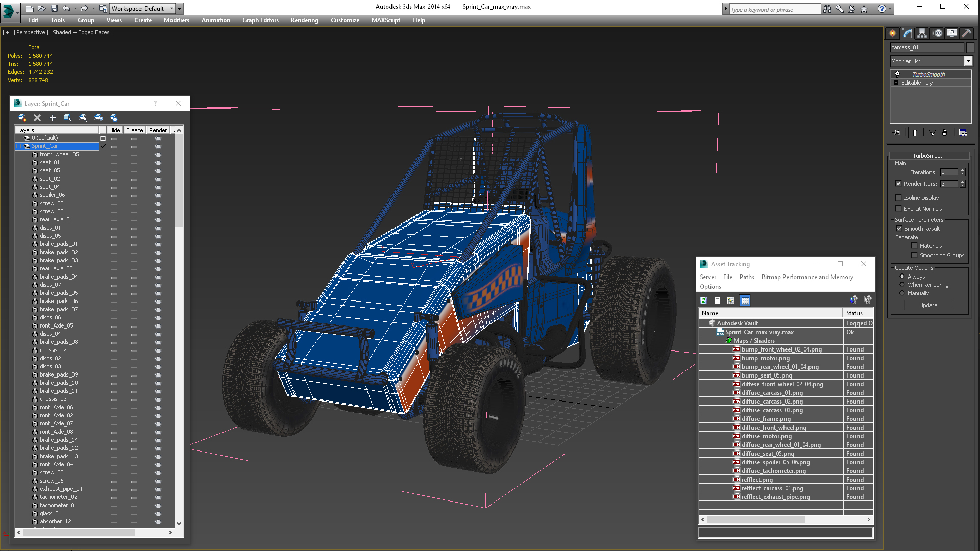
Task: Click Tree View icon in Asset Tracking toolbar
Action: [x=731, y=300]
